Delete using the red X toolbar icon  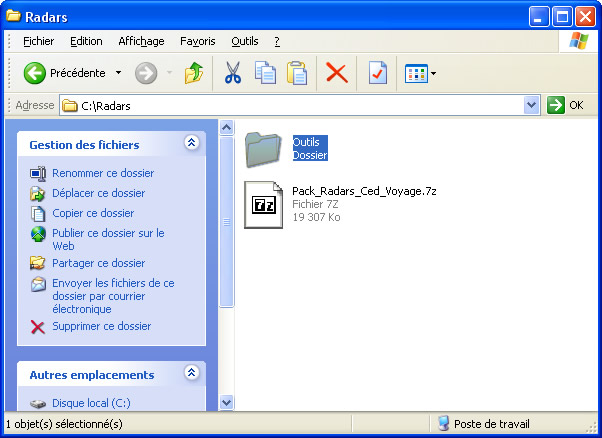[x=337, y=73]
